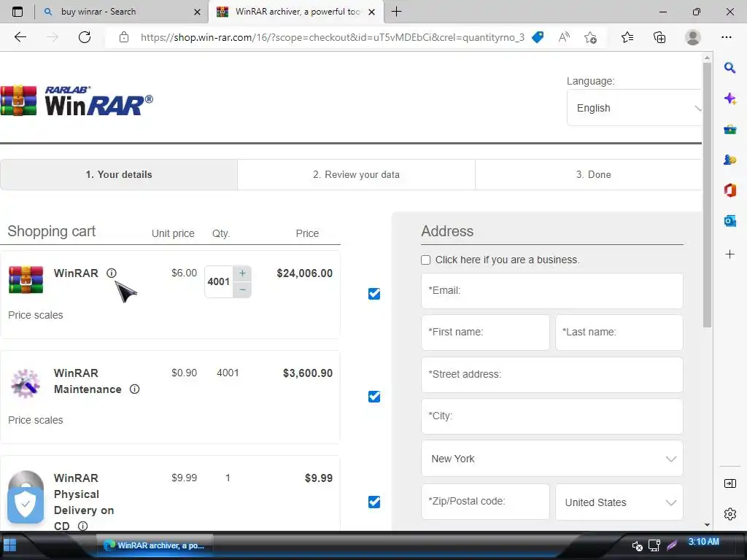Click the Zip/Postal code field
This screenshot has width=747, height=560.
[485, 502]
